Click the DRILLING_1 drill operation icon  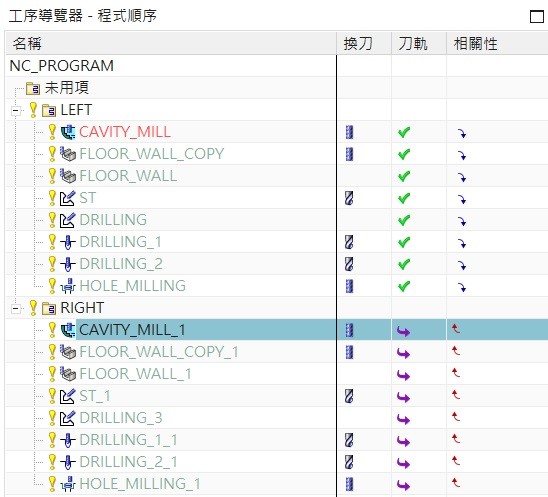(68, 242)
